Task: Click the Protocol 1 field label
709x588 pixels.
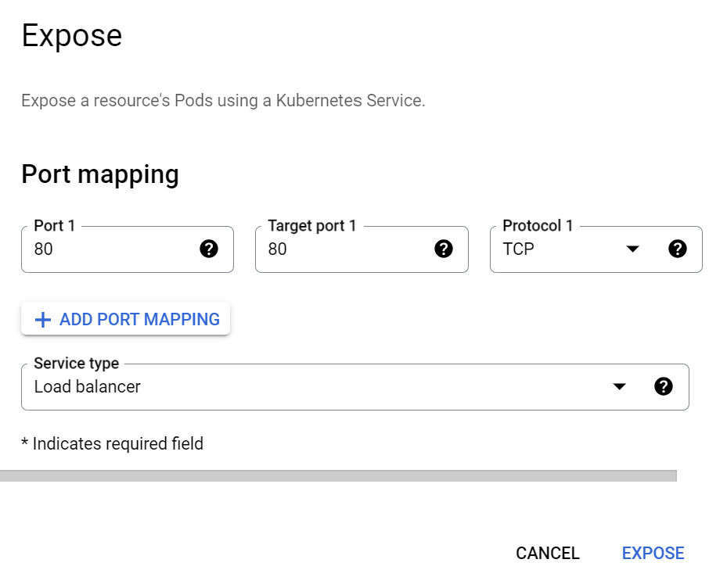Action: (538, 225)
